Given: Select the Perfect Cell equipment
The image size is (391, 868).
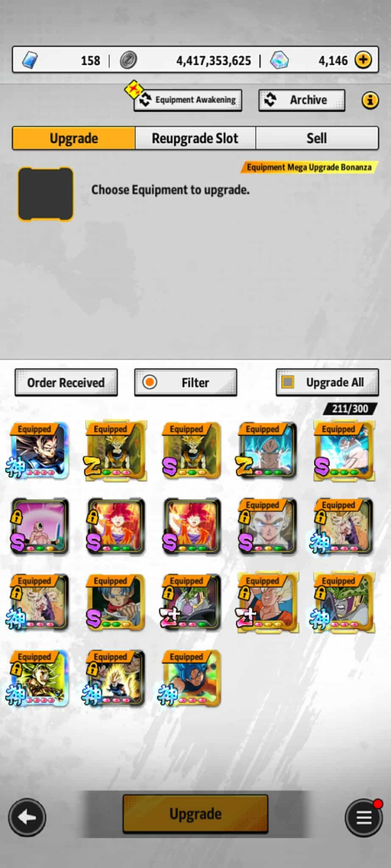Looking at the screenshot, I should pyautogui.click(x=344, y=602).
